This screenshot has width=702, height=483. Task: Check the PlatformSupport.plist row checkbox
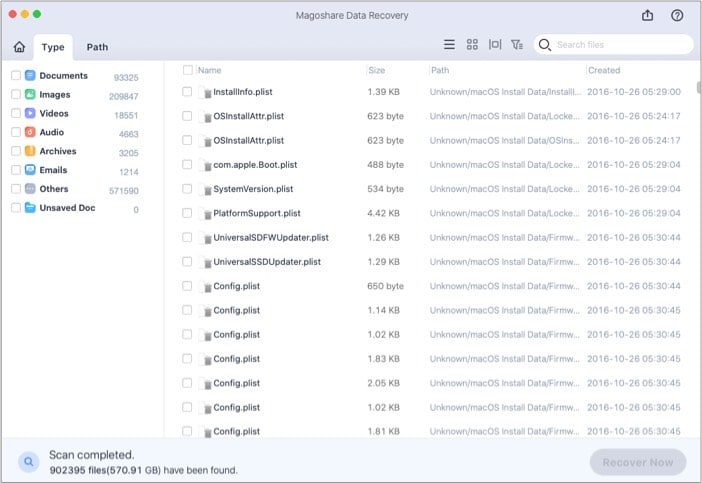187,213
